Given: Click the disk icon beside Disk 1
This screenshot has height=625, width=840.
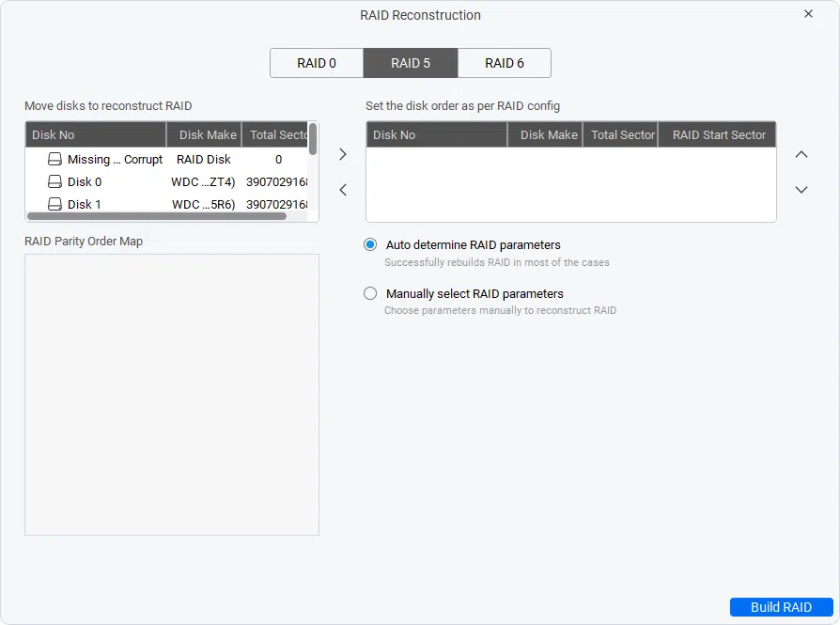Looking at the screenshot, I should 54,204.
